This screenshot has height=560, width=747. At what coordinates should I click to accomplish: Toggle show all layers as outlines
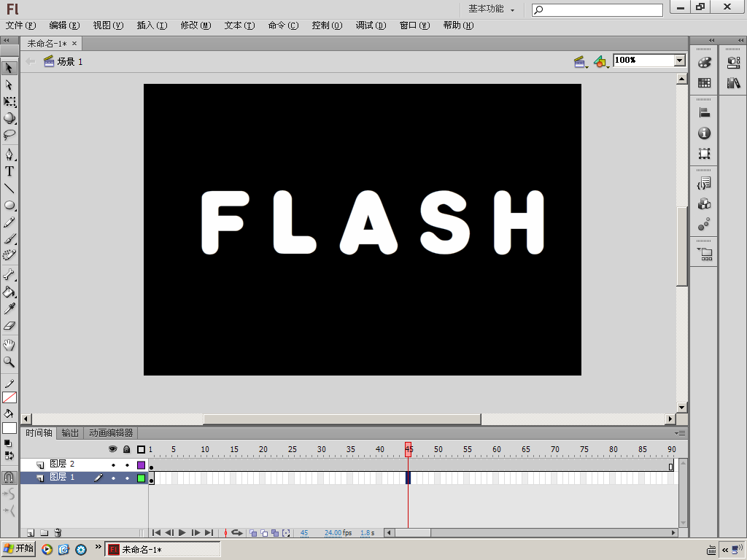point(141,449)
